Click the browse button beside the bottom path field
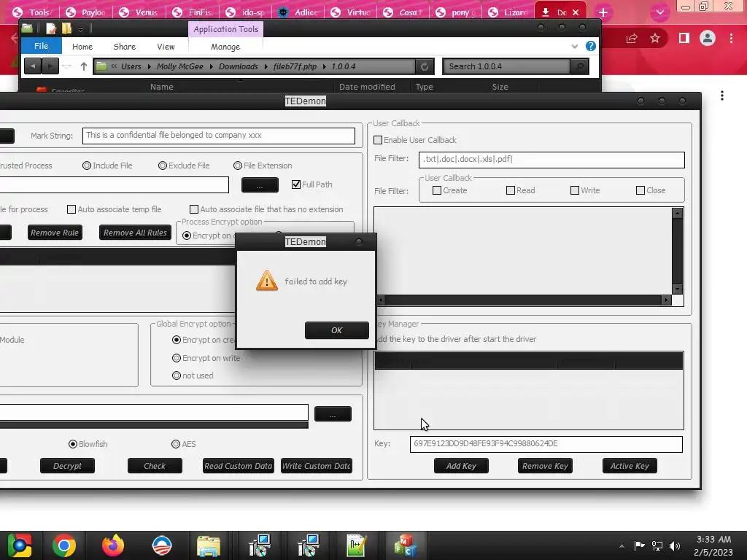 (333, 414)
